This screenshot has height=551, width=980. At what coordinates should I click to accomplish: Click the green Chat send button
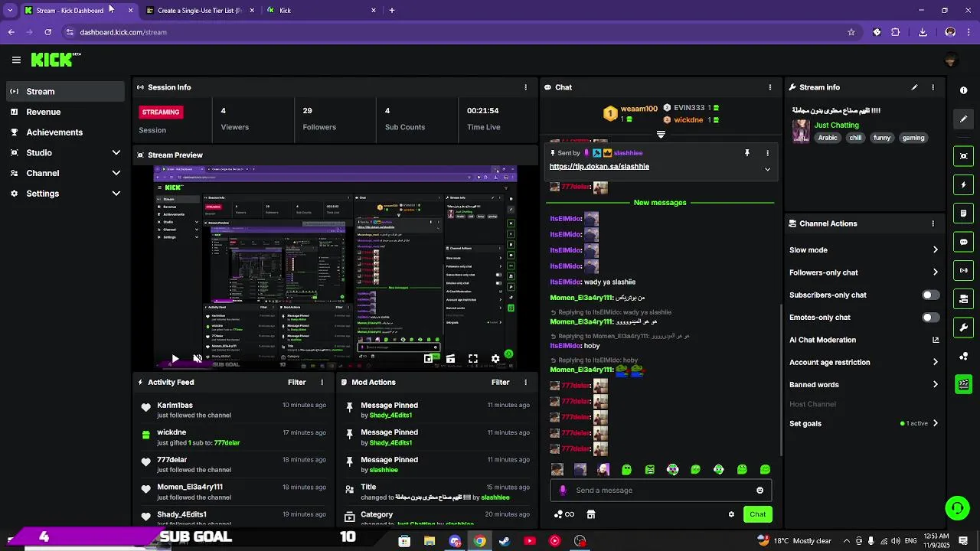coord(757,514)
